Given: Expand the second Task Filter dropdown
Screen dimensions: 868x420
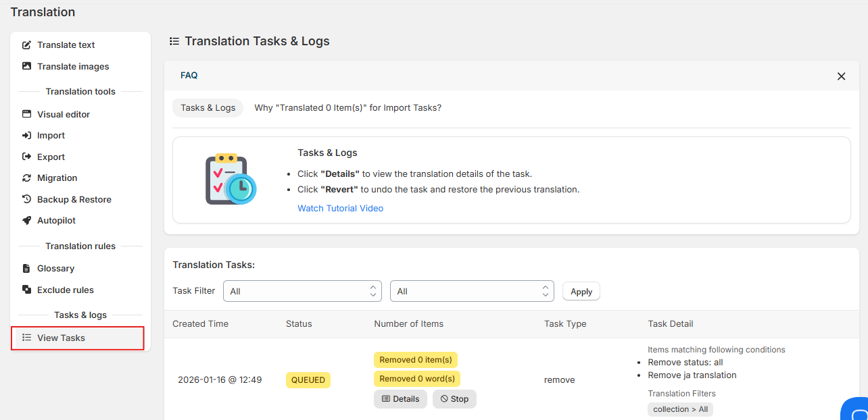Looking at the screenshot, I should click(x=472, y=291).
